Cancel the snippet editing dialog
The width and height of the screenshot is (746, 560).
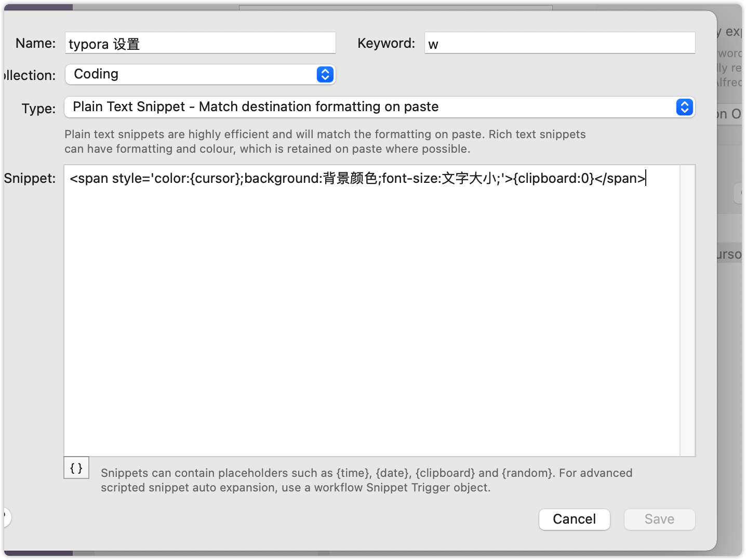(x=574, y=519)
